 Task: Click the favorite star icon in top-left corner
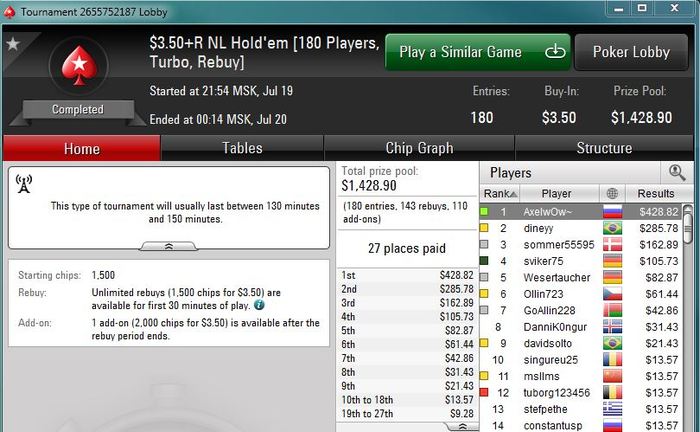pyautogui.click(x=13, y=44)
